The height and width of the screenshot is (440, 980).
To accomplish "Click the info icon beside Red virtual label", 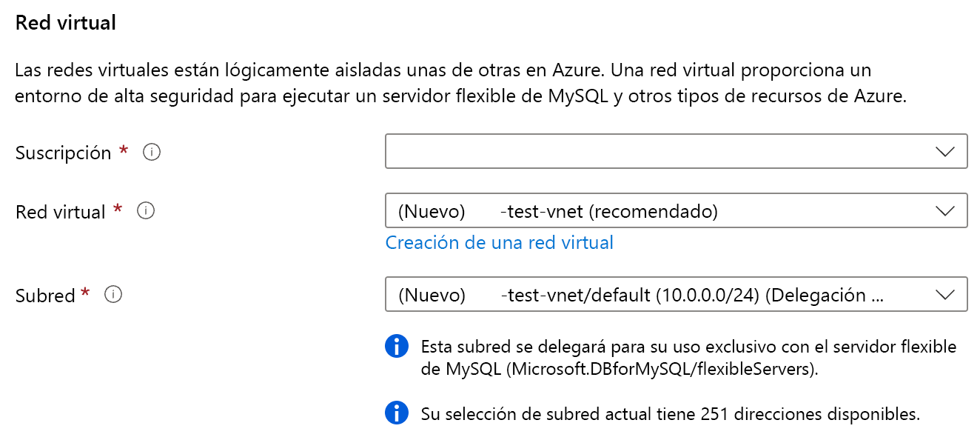I will pos(147,212).
